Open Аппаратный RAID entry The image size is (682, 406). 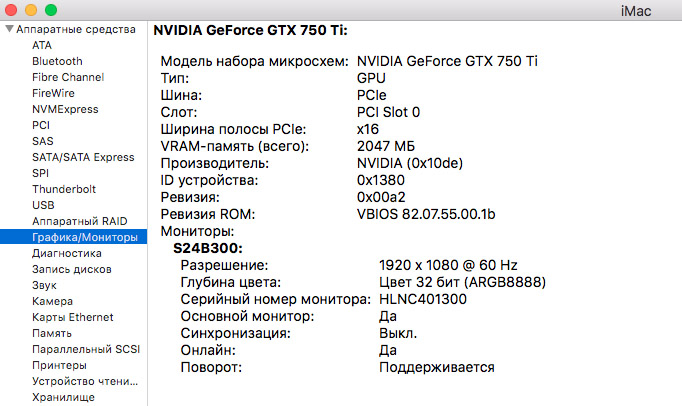80,221
